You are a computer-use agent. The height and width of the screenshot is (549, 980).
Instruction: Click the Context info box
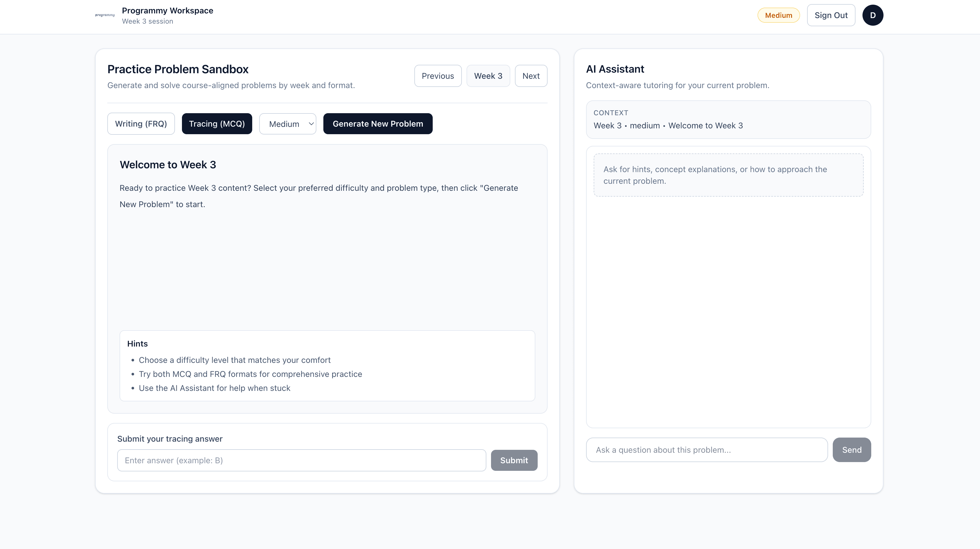tap(728, 120)
